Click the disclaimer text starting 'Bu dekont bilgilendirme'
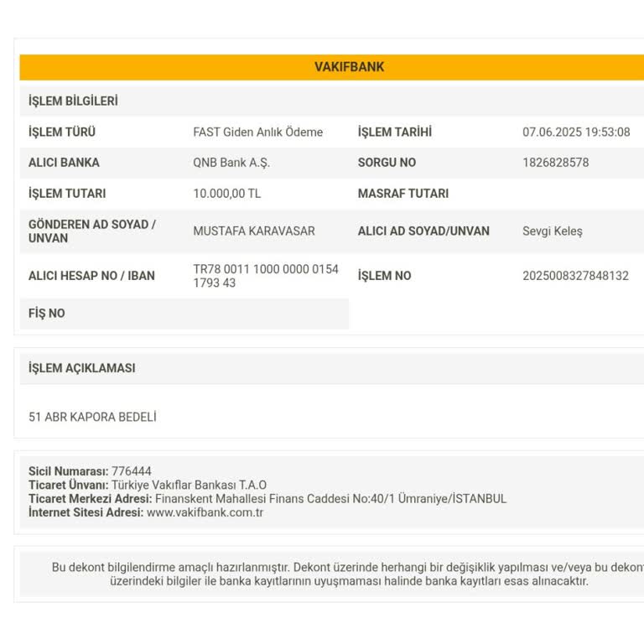The image size is (644, 644). [348, 574]
